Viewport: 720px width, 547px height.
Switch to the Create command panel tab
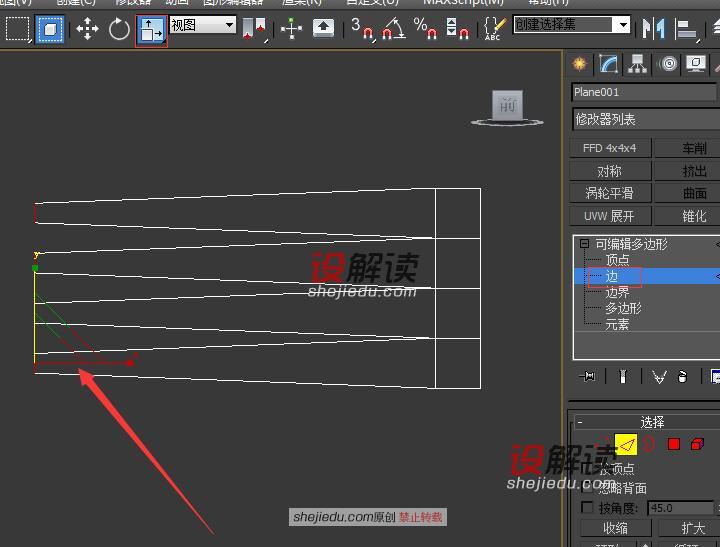tap(579, 64)
